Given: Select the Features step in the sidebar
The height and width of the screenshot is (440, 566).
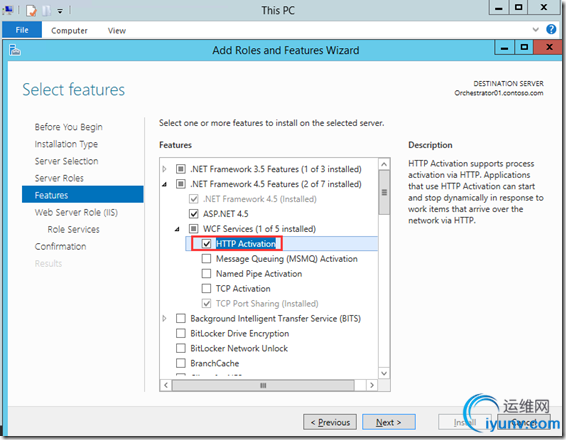Looking at the screenshot, I should coord(83,195).
